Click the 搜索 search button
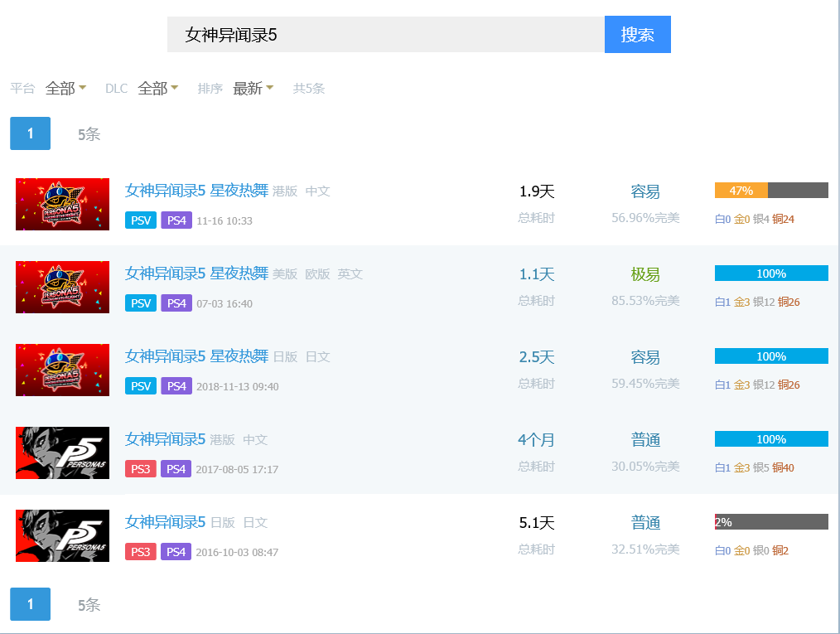The height and width of the screenshot is (634, 840). [x=637, y=34]
